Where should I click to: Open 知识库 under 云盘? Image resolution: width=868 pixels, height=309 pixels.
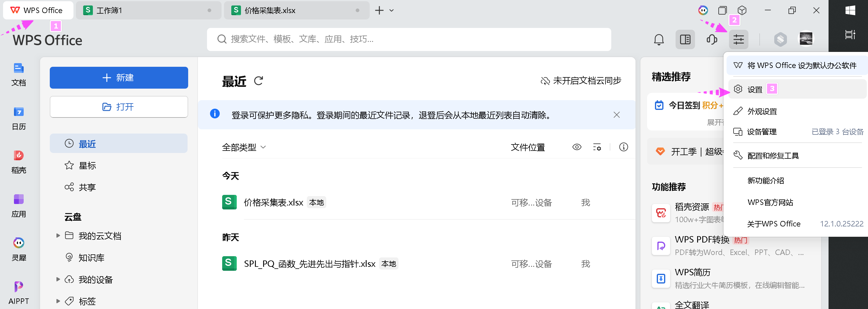point(119,258)
